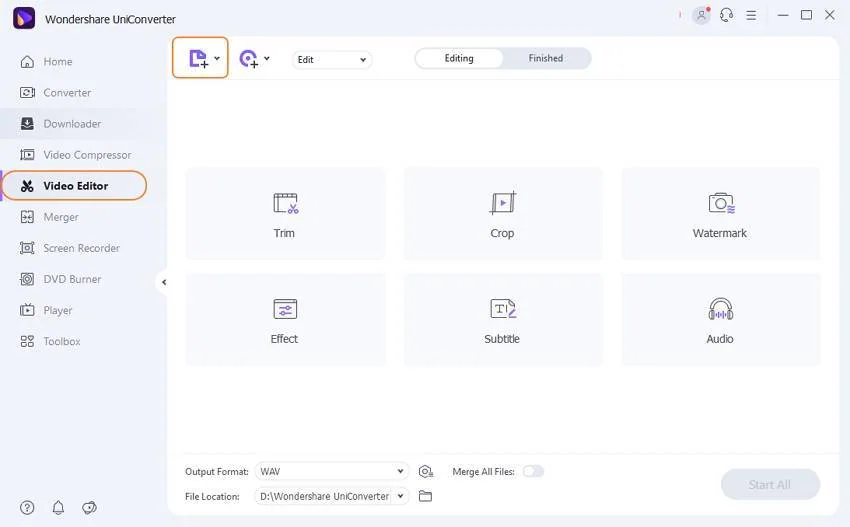
Task: Open the Crop tool card
Action: click(503, 214)
